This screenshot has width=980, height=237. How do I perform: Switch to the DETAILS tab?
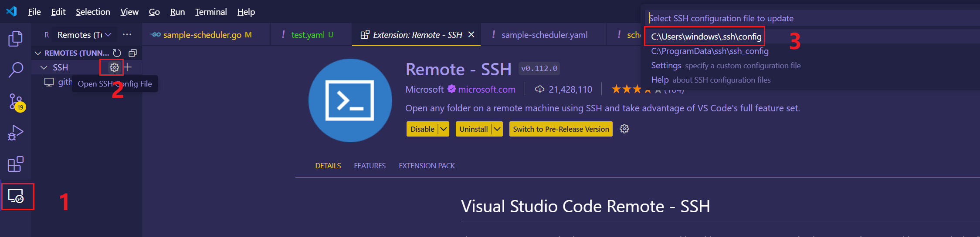coord(328,166)
